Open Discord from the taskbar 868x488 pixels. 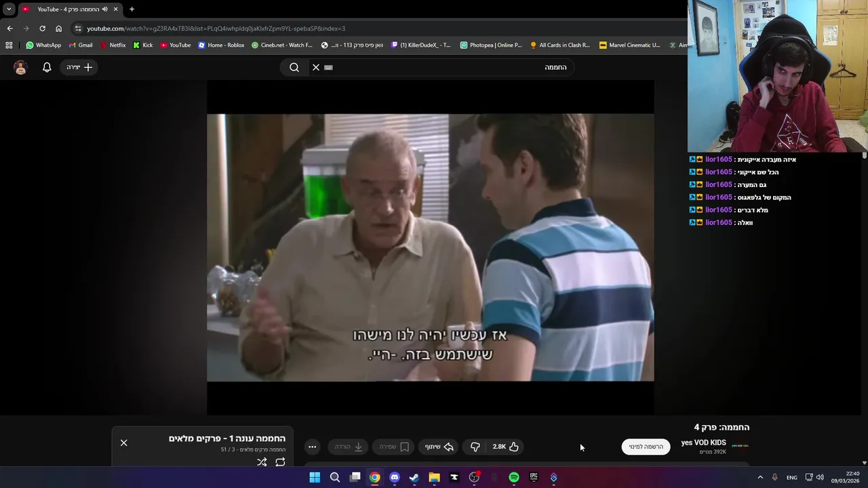[x=395, y=477]
